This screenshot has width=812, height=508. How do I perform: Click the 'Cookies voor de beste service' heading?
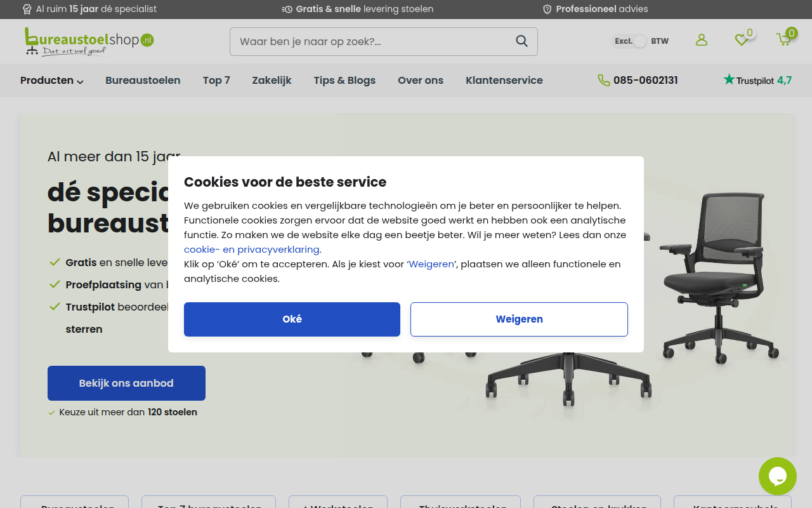pyautogui.click(x=285, y=182)
